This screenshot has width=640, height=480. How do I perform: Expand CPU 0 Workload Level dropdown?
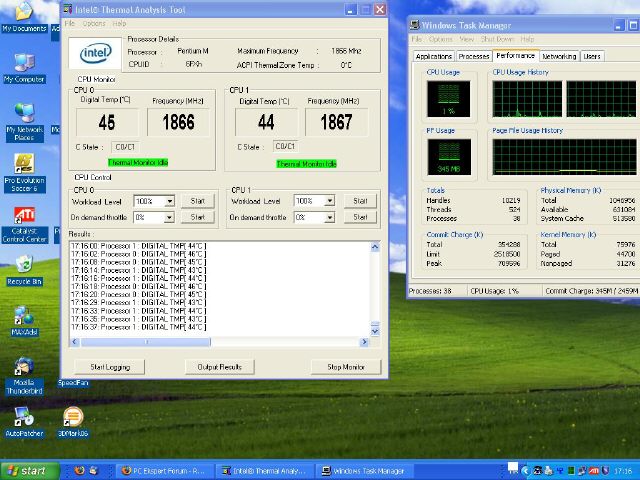pyautogui.click(x=170, y=201)
